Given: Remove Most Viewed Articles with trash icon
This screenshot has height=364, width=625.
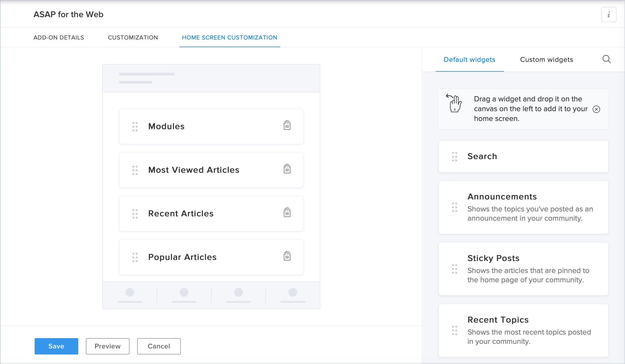Looking at the screenshot, I should (287, 169).
